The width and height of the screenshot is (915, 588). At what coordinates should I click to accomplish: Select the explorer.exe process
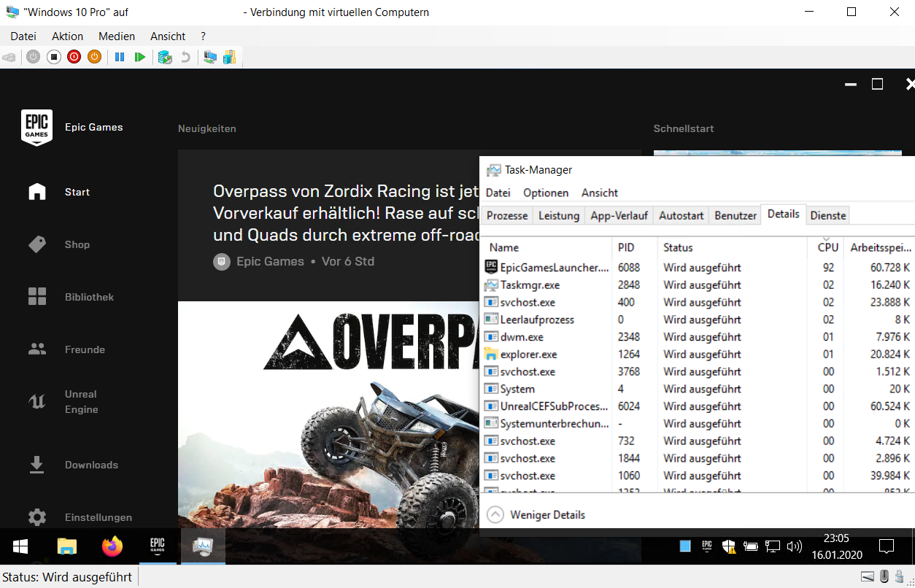(x=698, y=355)
